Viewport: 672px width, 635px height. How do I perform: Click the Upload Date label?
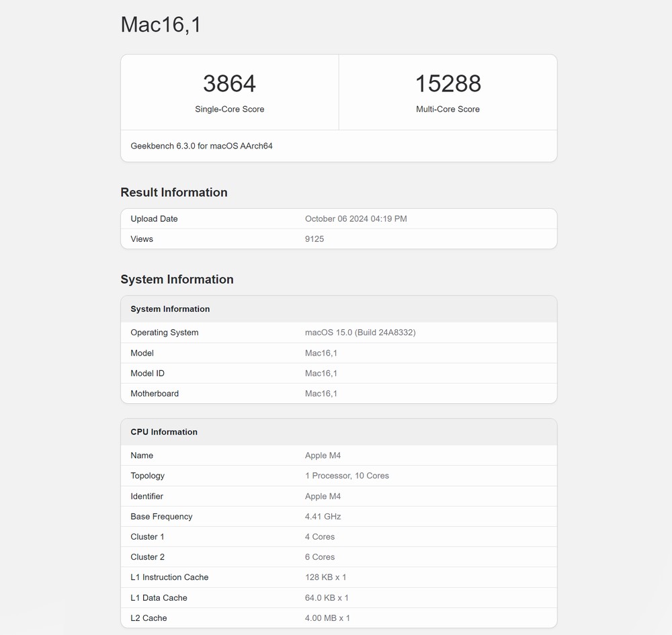[x=154, y=219]
